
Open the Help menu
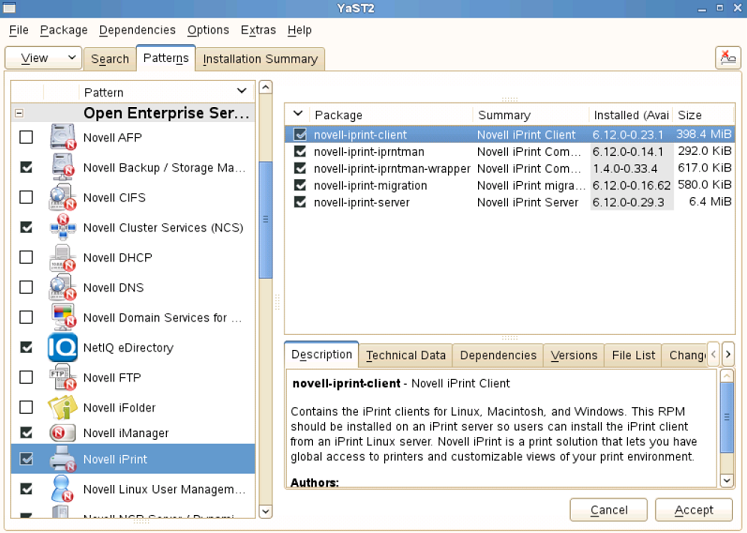[299, 30]
